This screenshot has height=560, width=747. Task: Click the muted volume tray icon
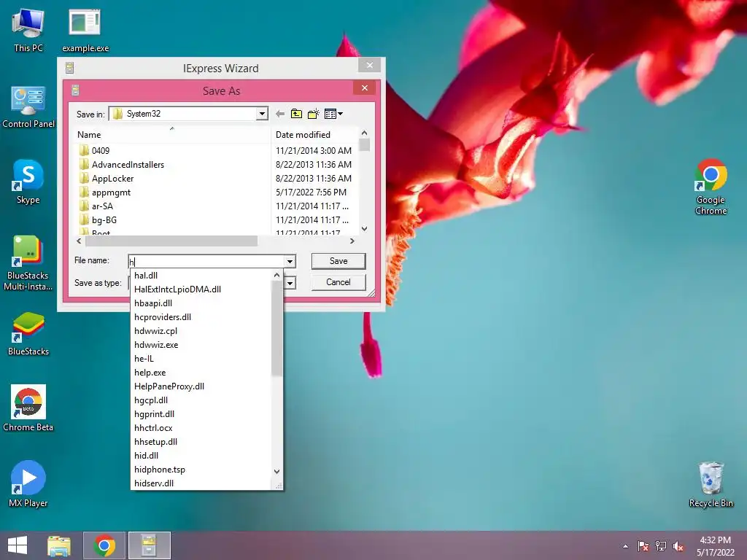tap(678, 546)
